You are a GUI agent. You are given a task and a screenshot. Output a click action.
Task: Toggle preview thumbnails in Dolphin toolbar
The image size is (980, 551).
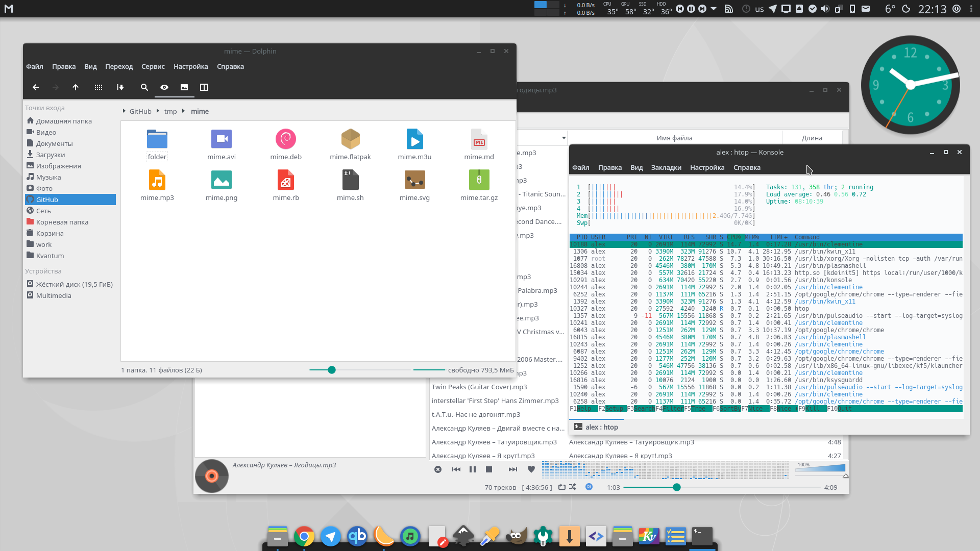click(184, 87)
